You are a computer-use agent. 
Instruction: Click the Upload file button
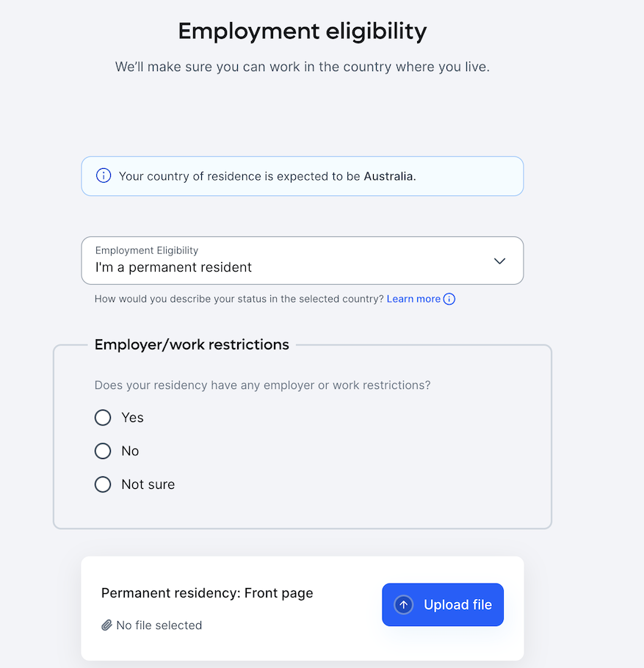click(x=442, y=604)
